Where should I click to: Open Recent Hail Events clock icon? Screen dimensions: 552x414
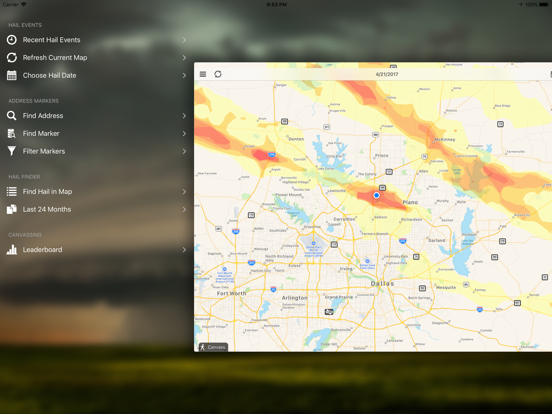[12, 40]
